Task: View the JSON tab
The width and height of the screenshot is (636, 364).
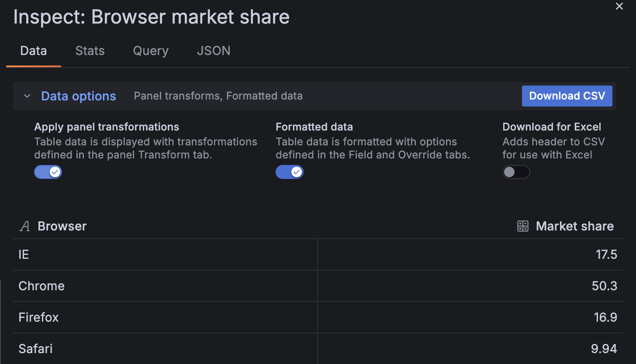Action: coord(214,51)
